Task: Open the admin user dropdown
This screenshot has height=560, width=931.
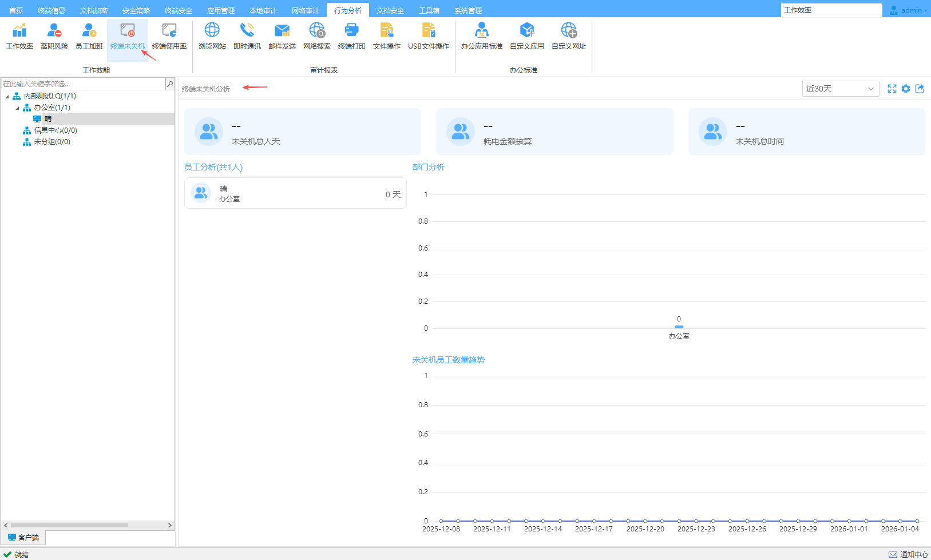Action: 908,10
